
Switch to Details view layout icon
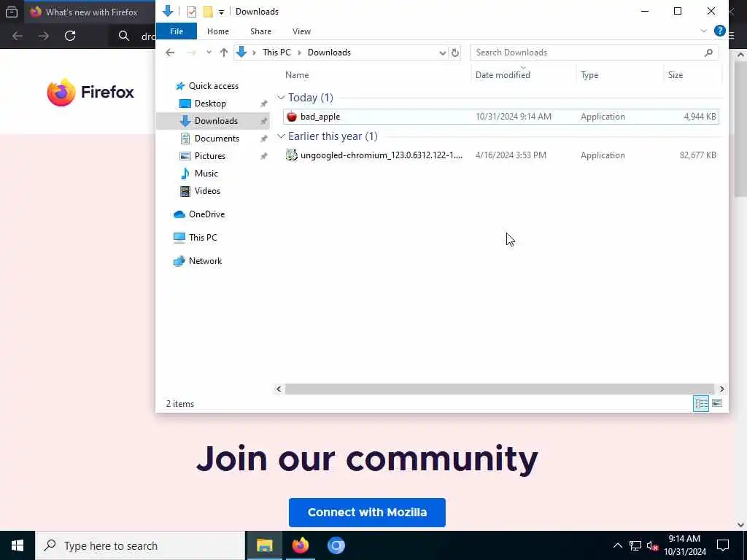click(x=701, y=404)
